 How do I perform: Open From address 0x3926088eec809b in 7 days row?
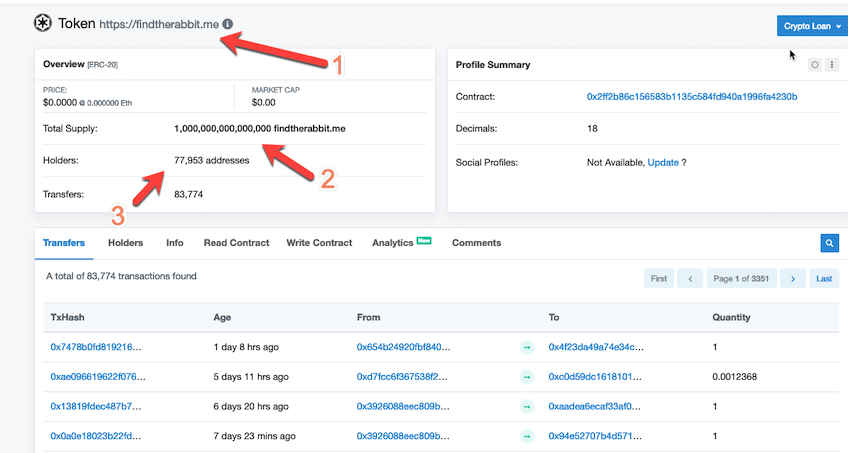403,436
